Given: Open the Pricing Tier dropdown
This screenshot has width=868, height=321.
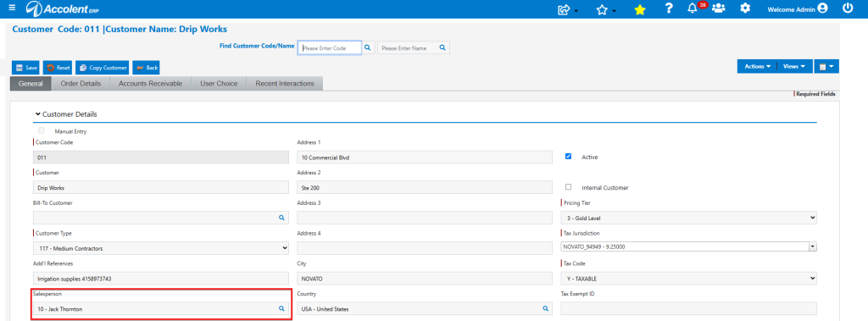Looking at the screenshot, I should pos(689,218).
